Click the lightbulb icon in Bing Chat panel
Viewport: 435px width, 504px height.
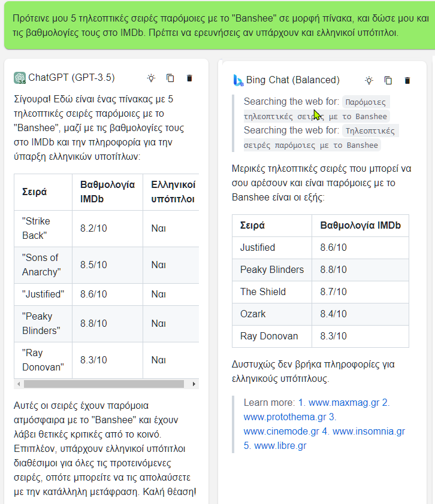[369, 80]
